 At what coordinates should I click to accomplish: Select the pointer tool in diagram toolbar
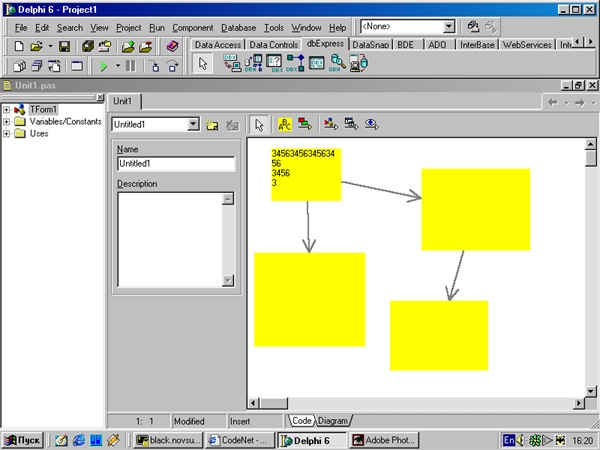click(259, 125)
